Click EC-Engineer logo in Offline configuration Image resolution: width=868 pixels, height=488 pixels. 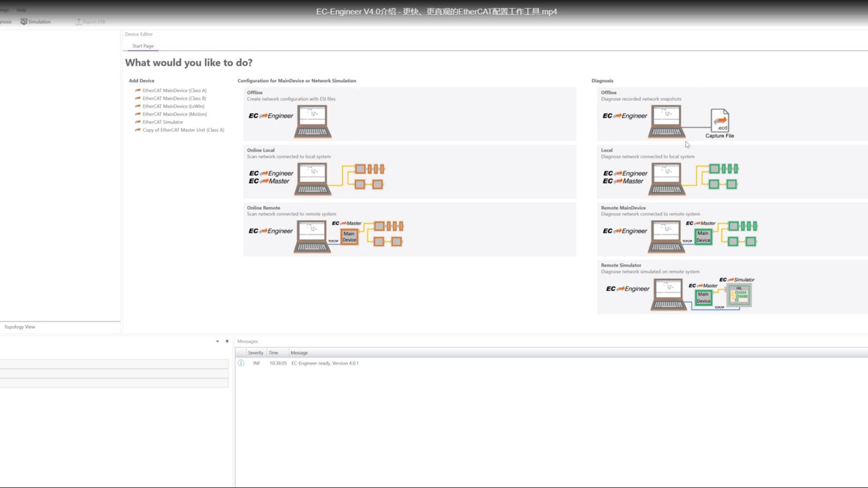pyautogui.click(x=271, y=116)
